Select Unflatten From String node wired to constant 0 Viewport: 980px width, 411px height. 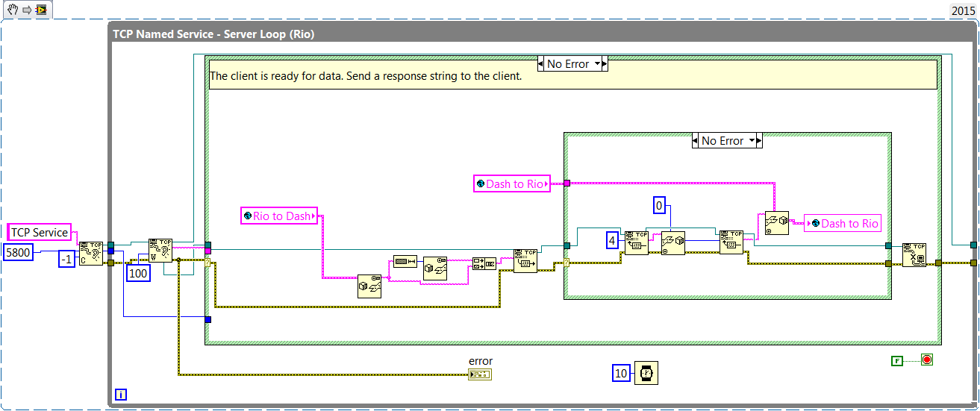click(x=673, y=242)
